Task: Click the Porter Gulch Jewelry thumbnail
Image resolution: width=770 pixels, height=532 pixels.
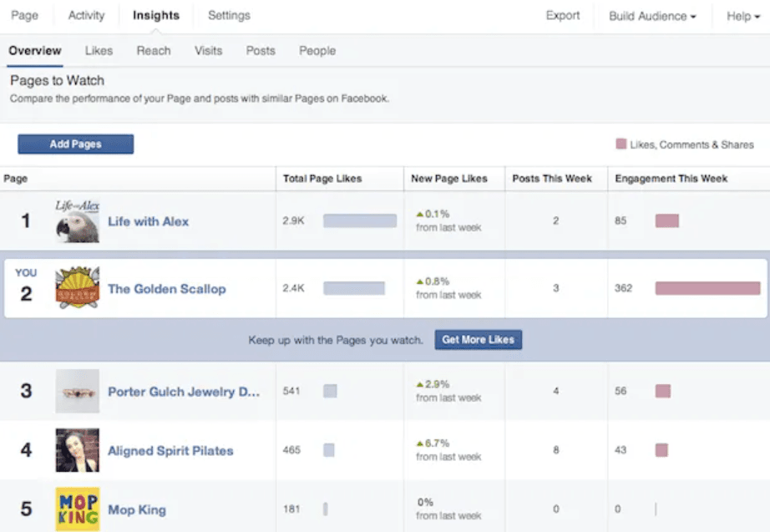Action: 78,391
